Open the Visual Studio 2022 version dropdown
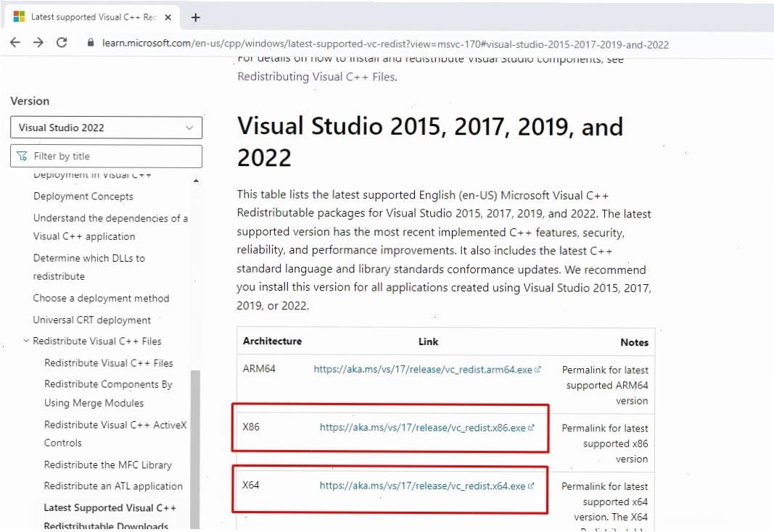 point(106,128)
